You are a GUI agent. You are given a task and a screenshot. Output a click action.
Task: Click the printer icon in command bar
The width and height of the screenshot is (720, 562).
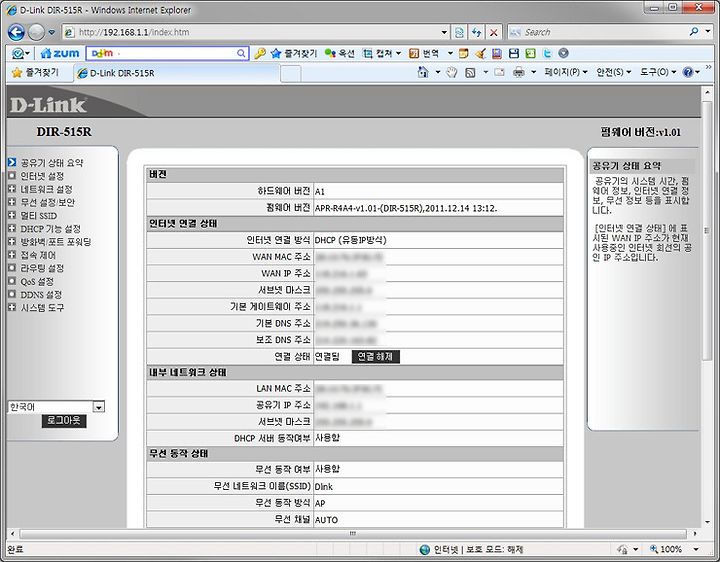518,72
